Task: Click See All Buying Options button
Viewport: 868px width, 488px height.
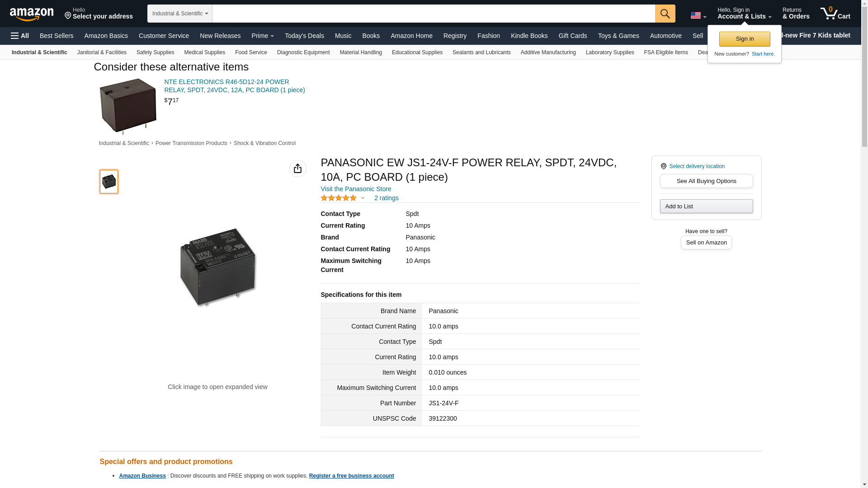Action: coord(706,181)
